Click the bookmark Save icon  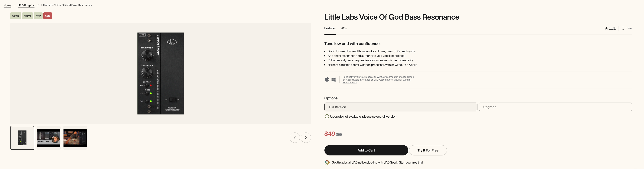tap(623, 28)
